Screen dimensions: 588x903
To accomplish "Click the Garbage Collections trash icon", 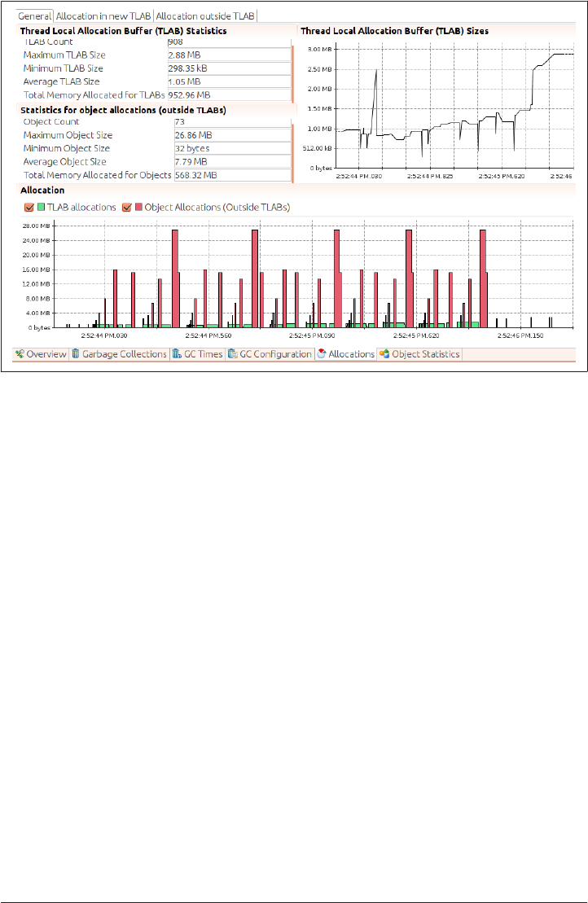I will point(76,353).
